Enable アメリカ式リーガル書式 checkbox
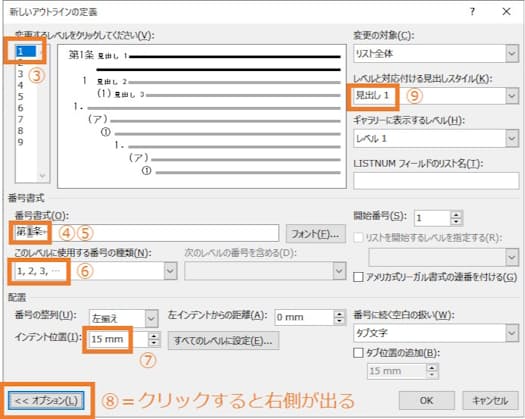Viewport: 525px width, 419px height. (358, 277)
